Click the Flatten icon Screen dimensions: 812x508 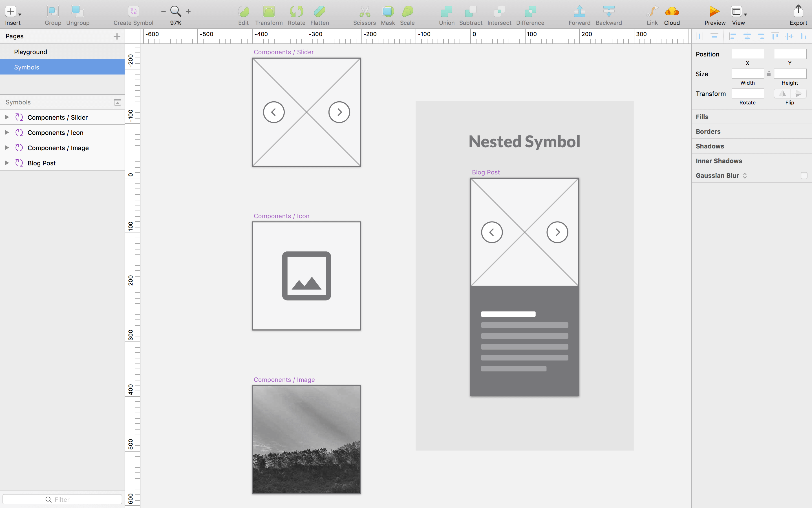[319, 12]
